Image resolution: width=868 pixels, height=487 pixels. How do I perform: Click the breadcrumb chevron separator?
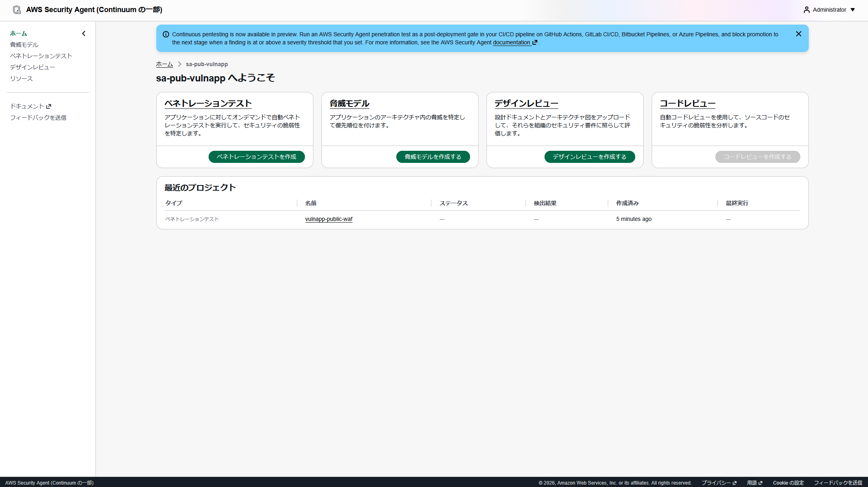click(x=180, y=64)
